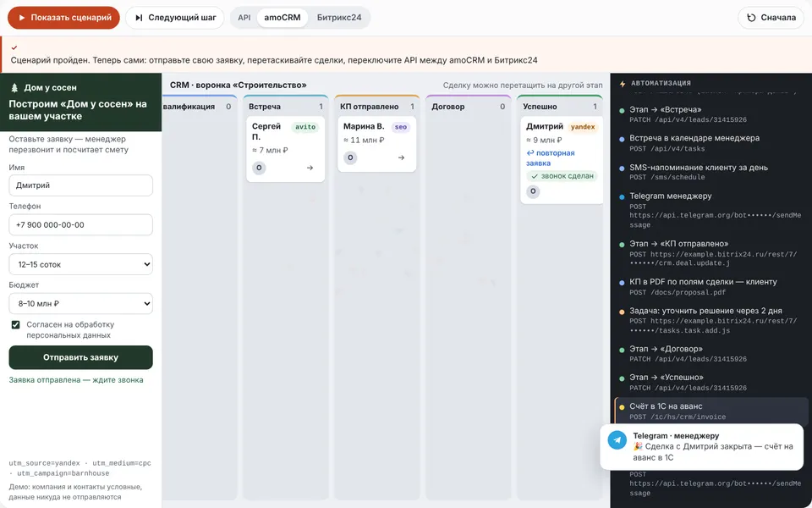Click the avito source tag
The image size is (812, 508).
[305, 127]
